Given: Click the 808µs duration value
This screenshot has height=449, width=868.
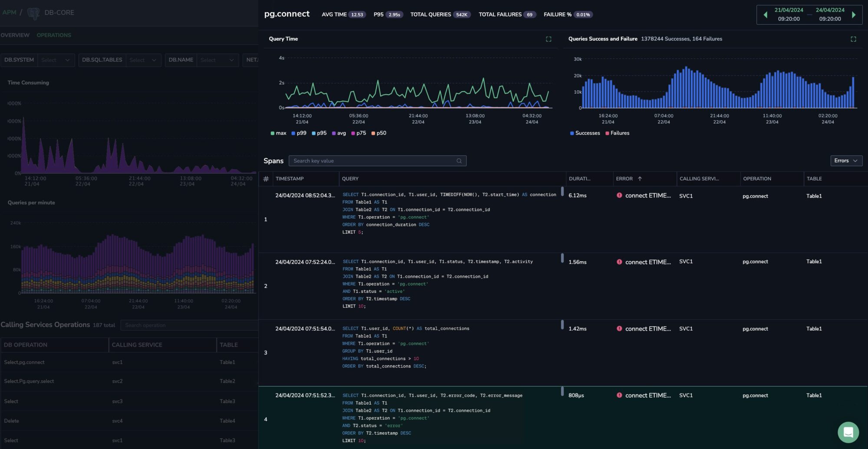Looking at the screenshot, I should [576, 395].
